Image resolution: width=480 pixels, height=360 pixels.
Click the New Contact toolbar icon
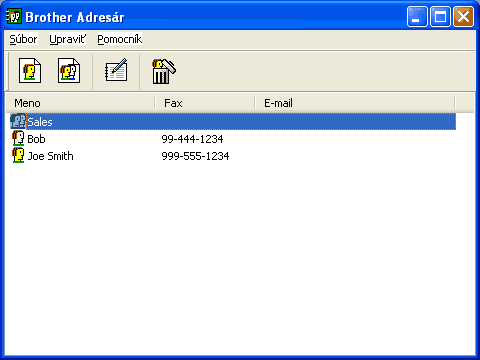click(30, 71)
